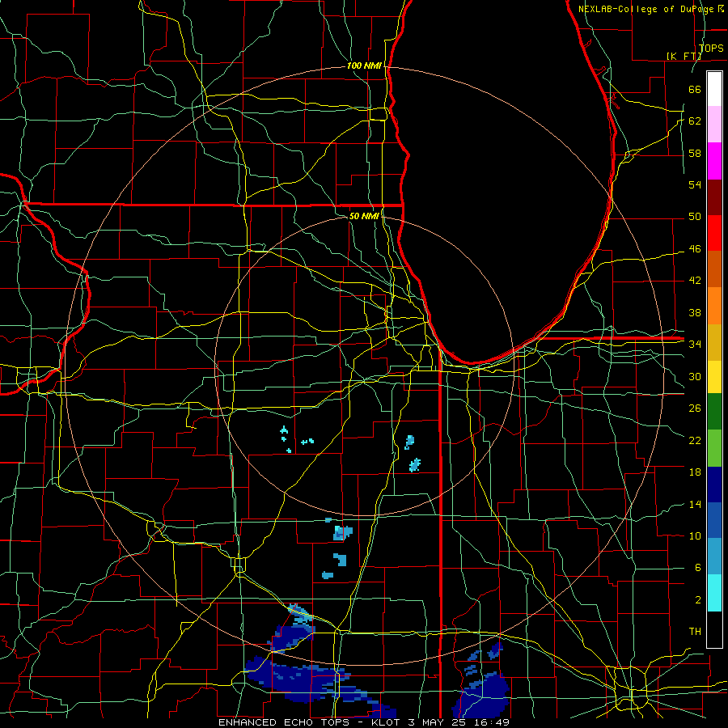Screen dimensions: 728x728
Task: Click the legend value '26'
Action: pyautogui.click(x=695, y=408)
